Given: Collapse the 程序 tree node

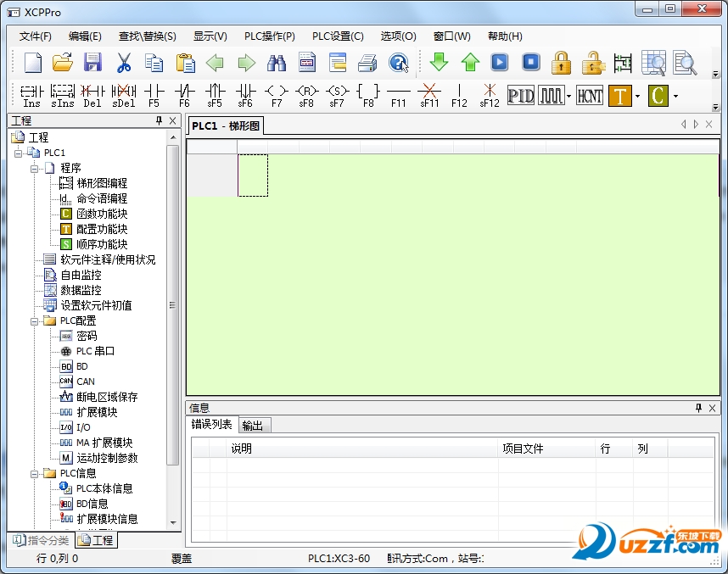Looking at the screenshot, I should click(34, 168).
